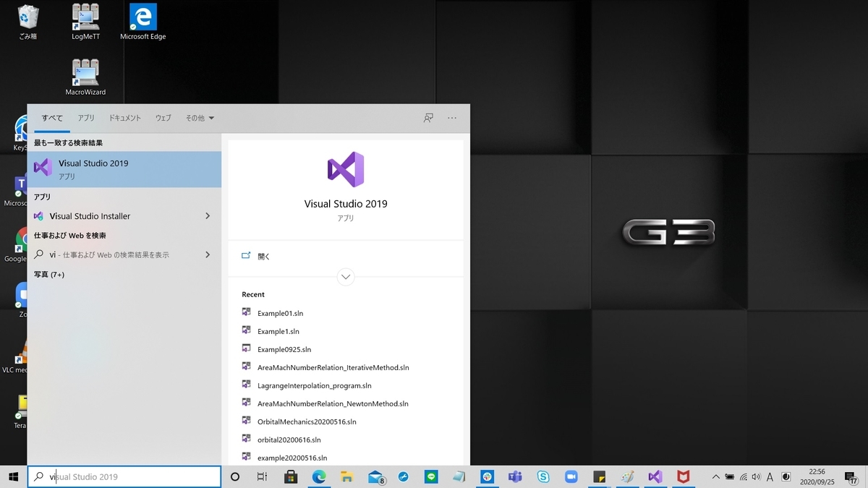Select LogMeTT desktop shortcut

[86, 22]
